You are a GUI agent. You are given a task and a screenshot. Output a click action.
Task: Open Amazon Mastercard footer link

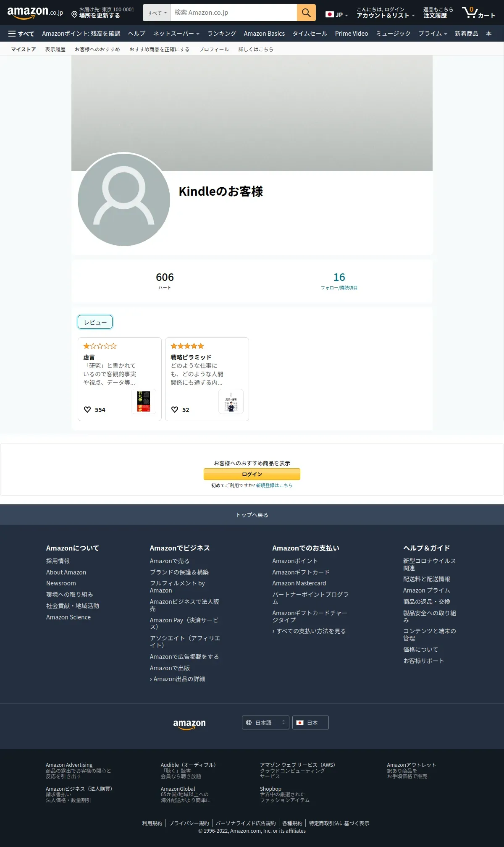click(x=299, y=583)
